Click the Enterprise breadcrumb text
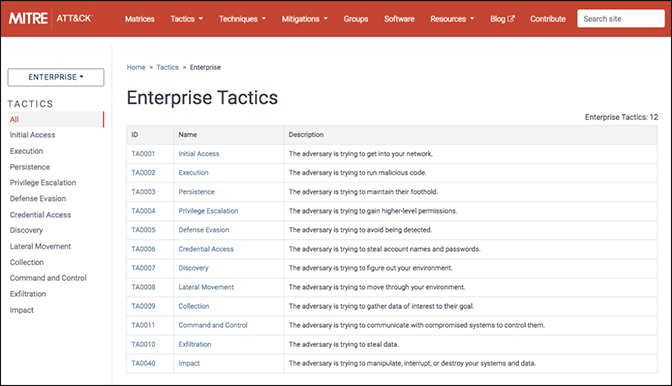Image resolution: width=672 pixels, height=386 pixels. pyautogui.click(x=205, y=67)
